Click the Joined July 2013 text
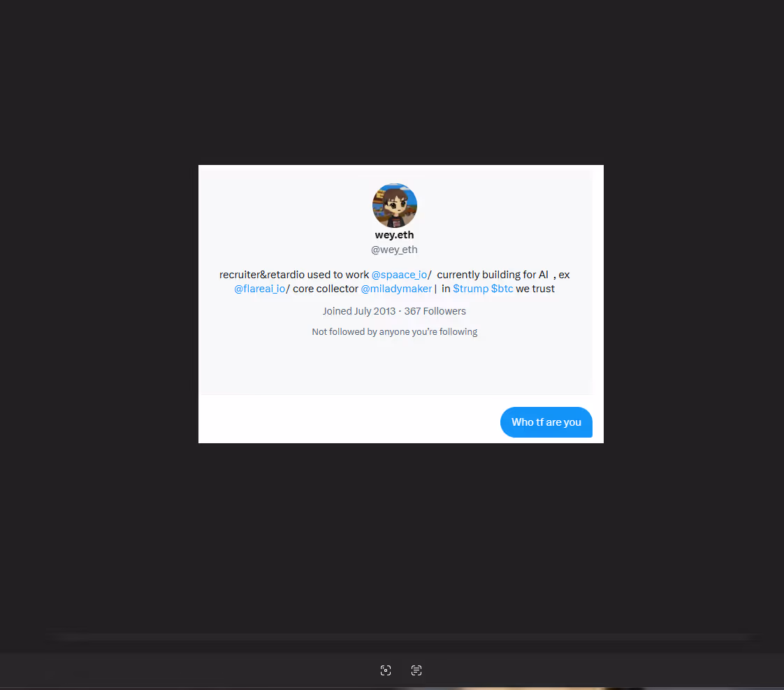Screen dimensions: 784x690 (x=358, y=311)
